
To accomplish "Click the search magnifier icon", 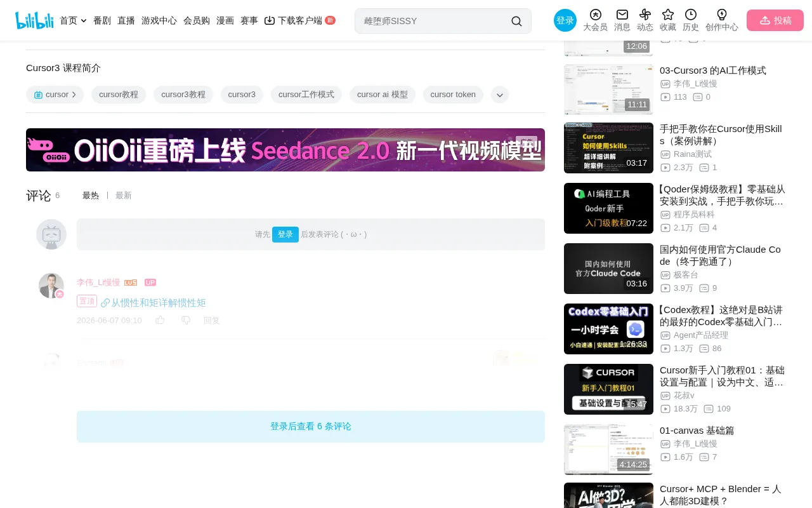I will (x=516, y=21).
